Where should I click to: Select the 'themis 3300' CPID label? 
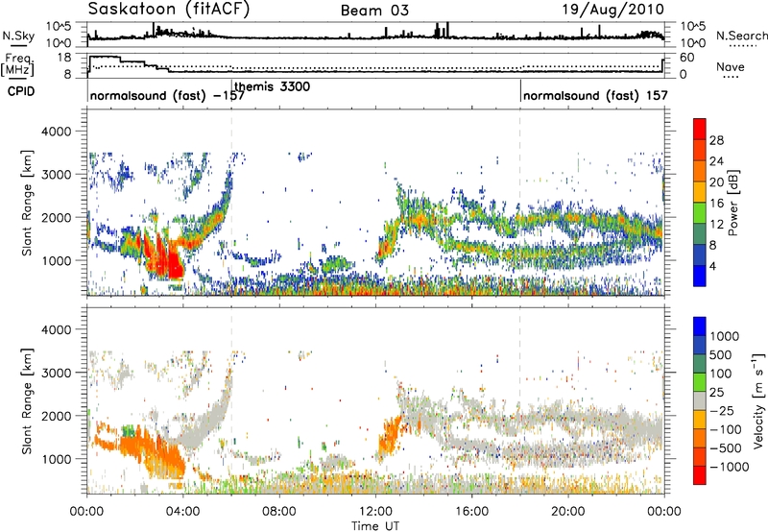pyautogui.click(x=273, y=86)
